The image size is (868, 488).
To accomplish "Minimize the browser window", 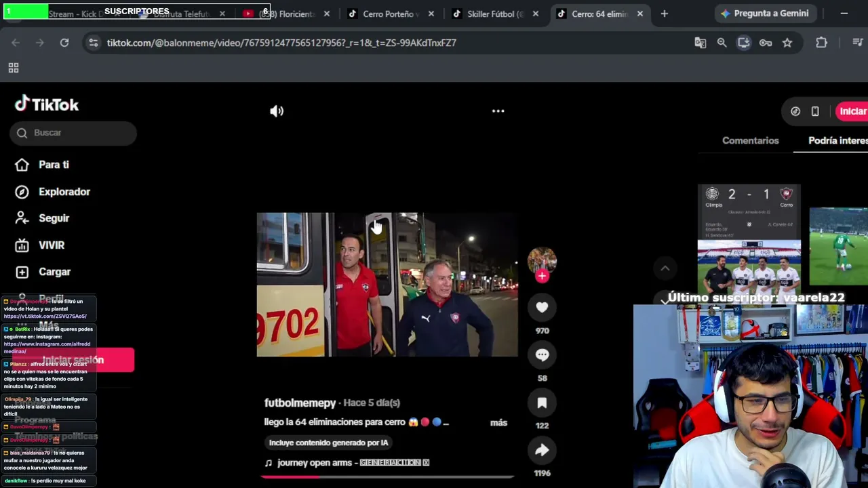I will [844, 14].
